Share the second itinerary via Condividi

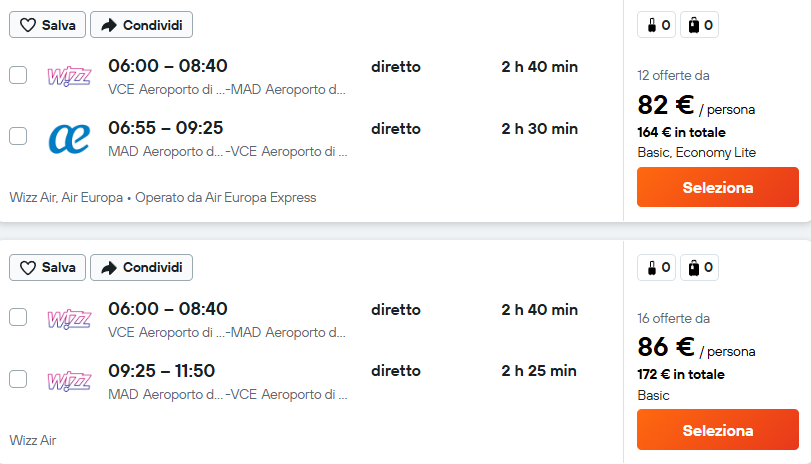(141, 267)
